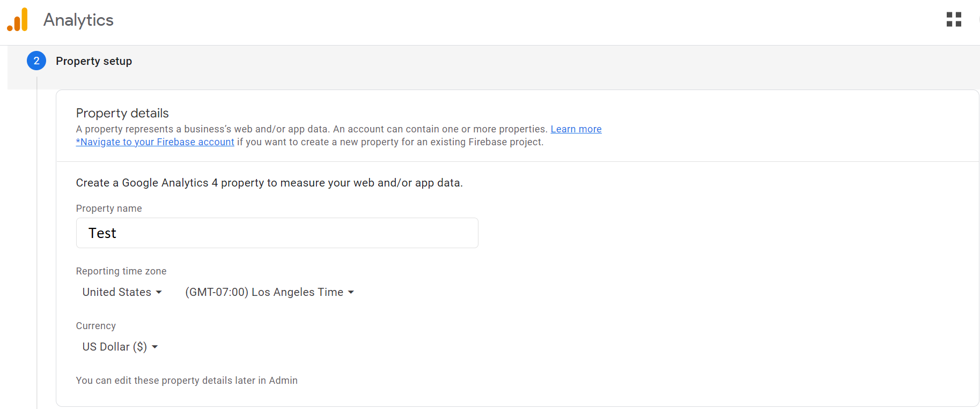
Task: Follow the Navigate to your Firebase account link
Action: click(x=155, y=142)
